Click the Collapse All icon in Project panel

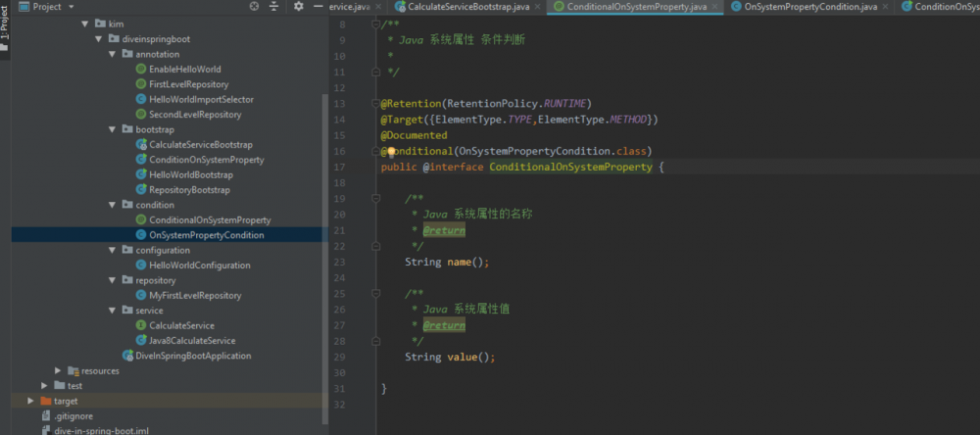273,6
